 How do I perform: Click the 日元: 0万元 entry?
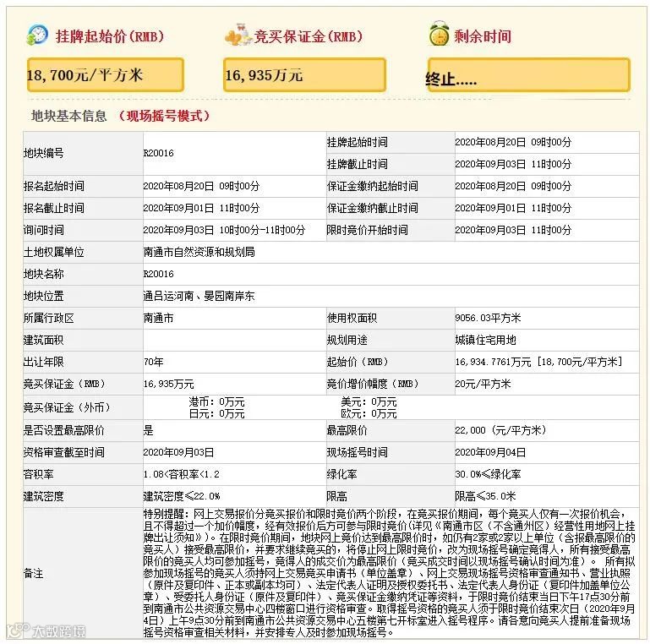pos(216,413)
